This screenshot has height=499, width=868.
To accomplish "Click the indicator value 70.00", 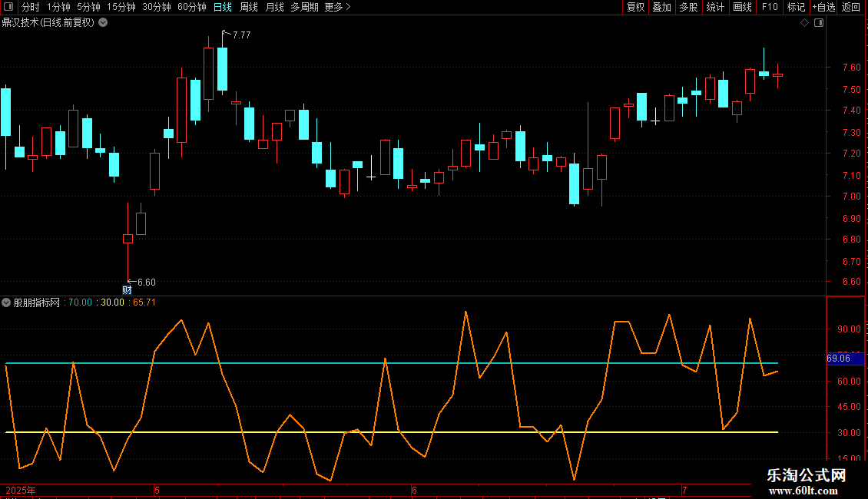I will 80,302.
